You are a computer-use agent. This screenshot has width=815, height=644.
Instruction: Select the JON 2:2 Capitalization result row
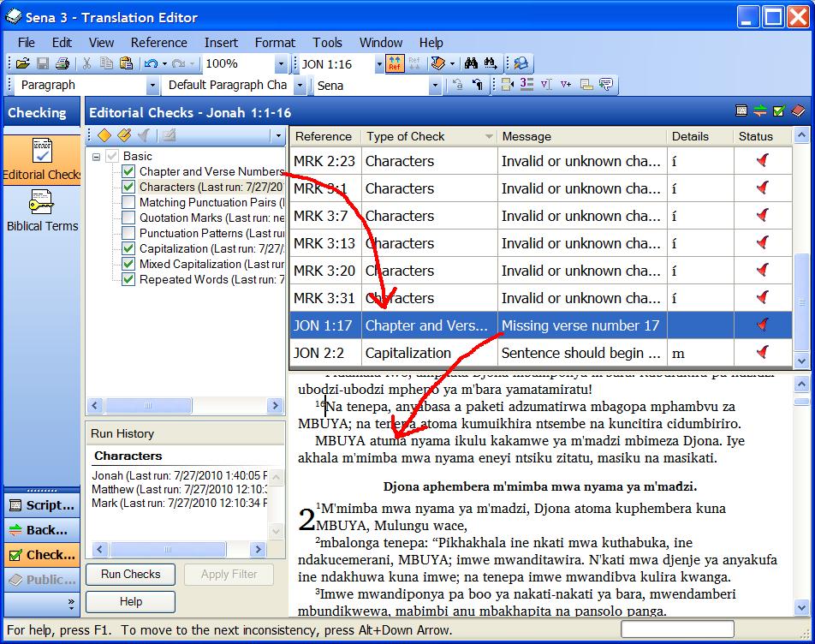pos(540,353)
